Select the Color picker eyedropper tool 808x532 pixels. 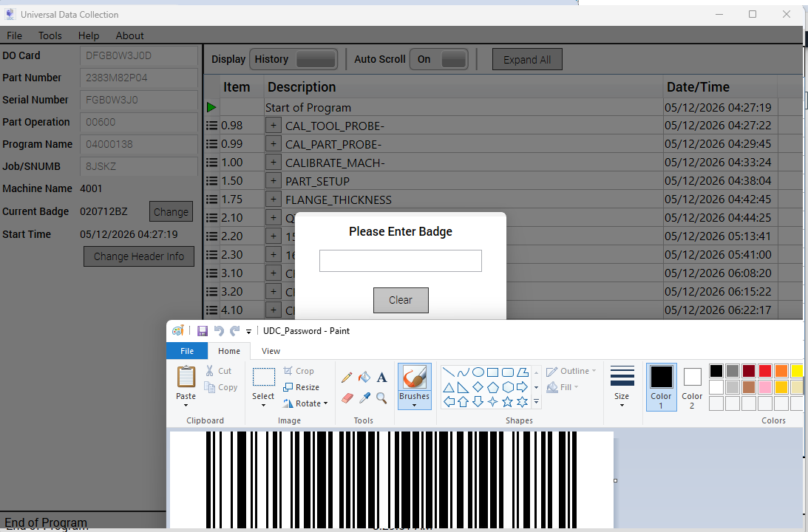365,398
